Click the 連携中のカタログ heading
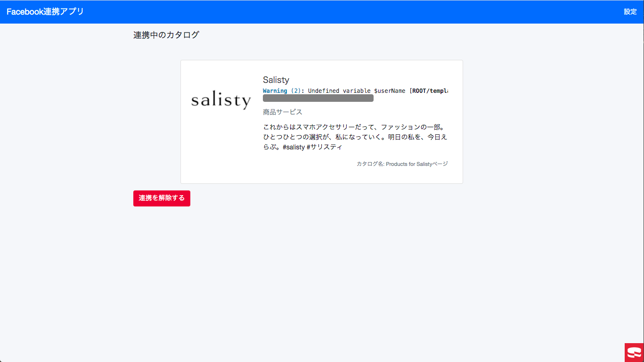The height and width of the screenshot is (362, 644). click(x=166, y=35)
